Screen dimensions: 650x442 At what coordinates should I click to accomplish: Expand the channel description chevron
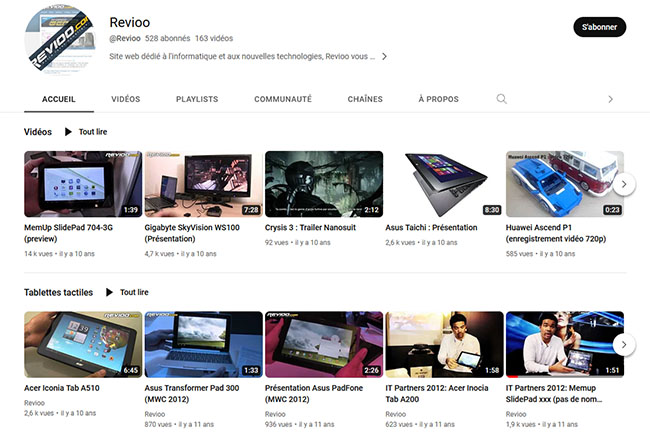(384, 56)
